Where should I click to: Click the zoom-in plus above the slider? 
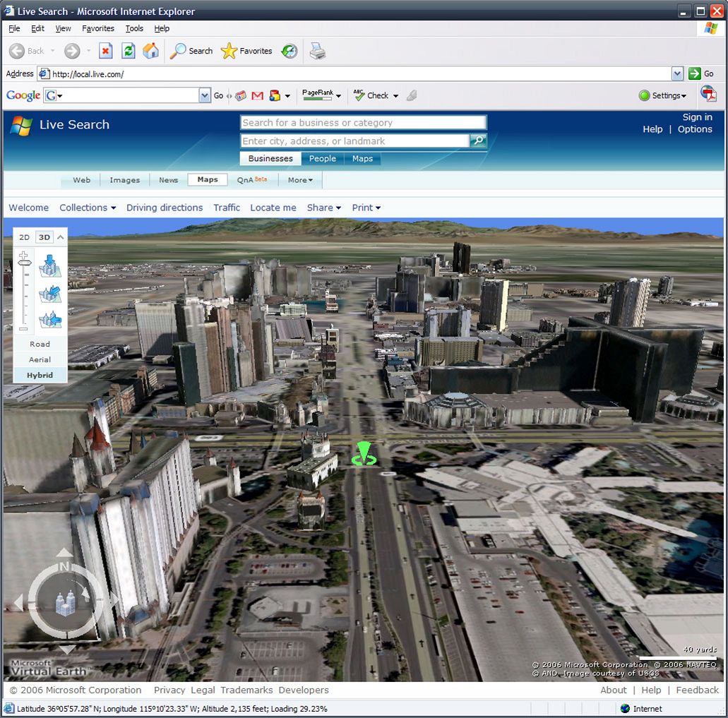tap(24, 254)
